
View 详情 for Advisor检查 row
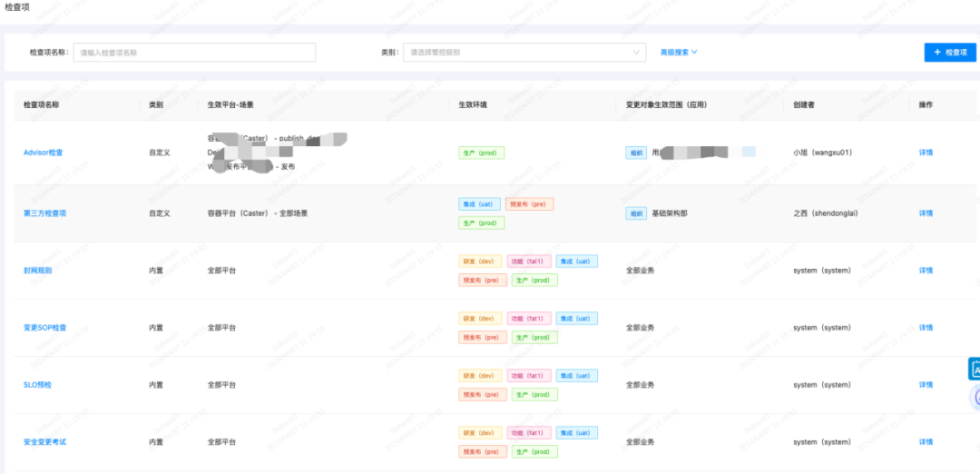pos(926,153)
